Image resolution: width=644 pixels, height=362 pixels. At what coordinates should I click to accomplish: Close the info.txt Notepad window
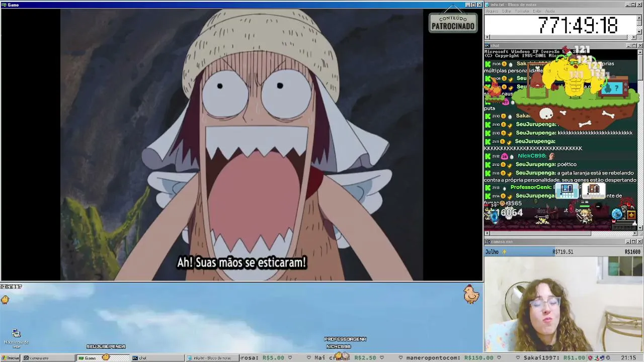(639, 5)
